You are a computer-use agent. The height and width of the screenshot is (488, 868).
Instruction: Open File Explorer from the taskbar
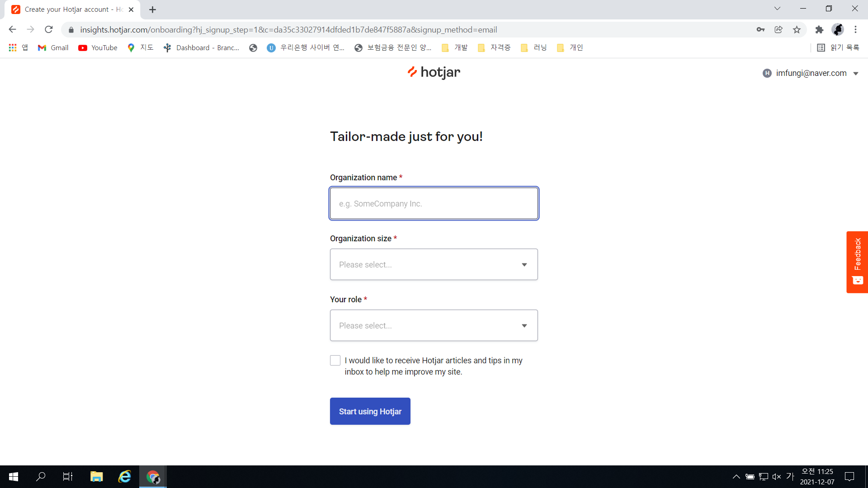(96, 477)
